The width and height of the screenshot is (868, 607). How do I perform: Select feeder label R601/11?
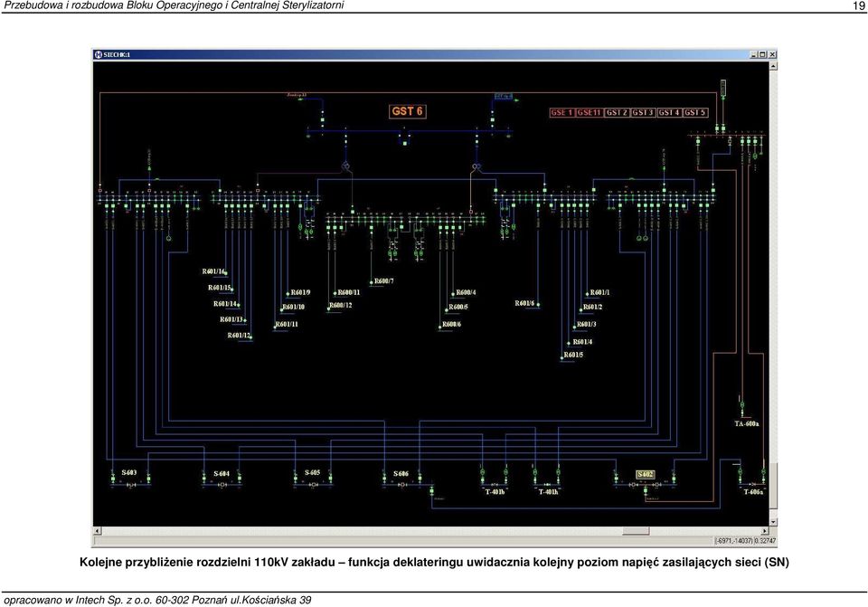(287, 324)
